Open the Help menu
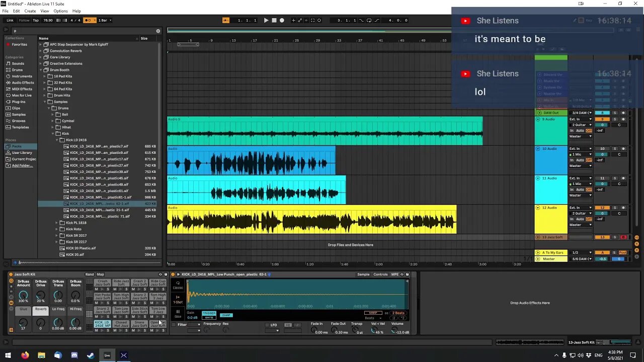Screen dimensions: 644x362 pyautogui.click(x=76, y=11)
